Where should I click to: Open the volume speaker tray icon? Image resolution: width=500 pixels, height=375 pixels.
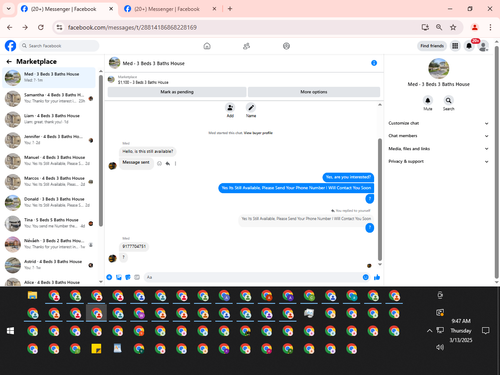pos(440,347)
